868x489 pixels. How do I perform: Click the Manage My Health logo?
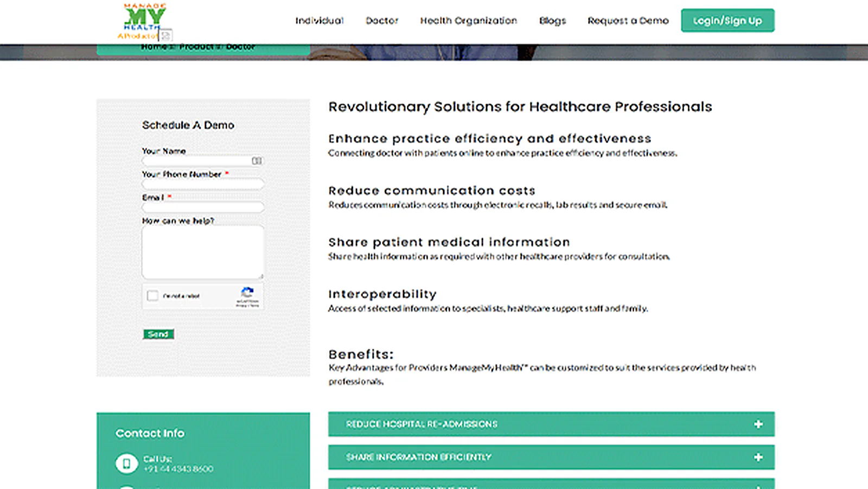pyautogui.click(x=142, y=22)
